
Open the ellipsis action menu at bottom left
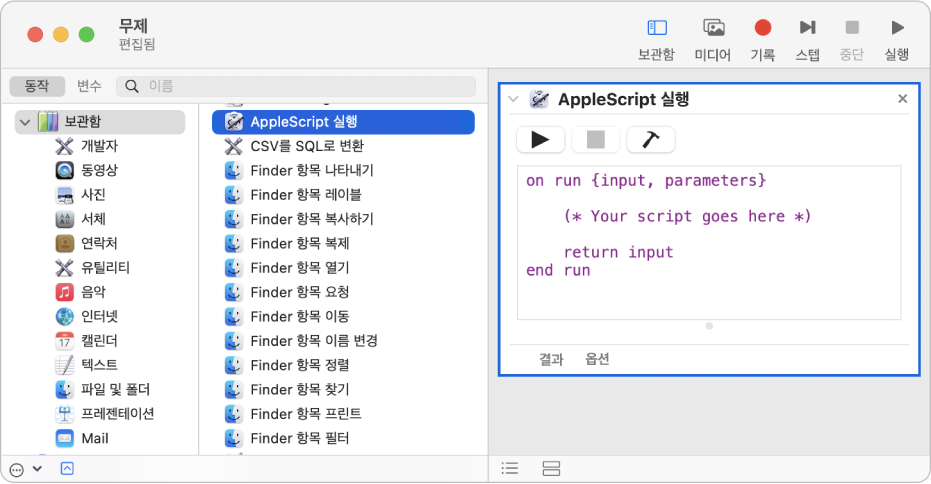(x=26, y=469)
